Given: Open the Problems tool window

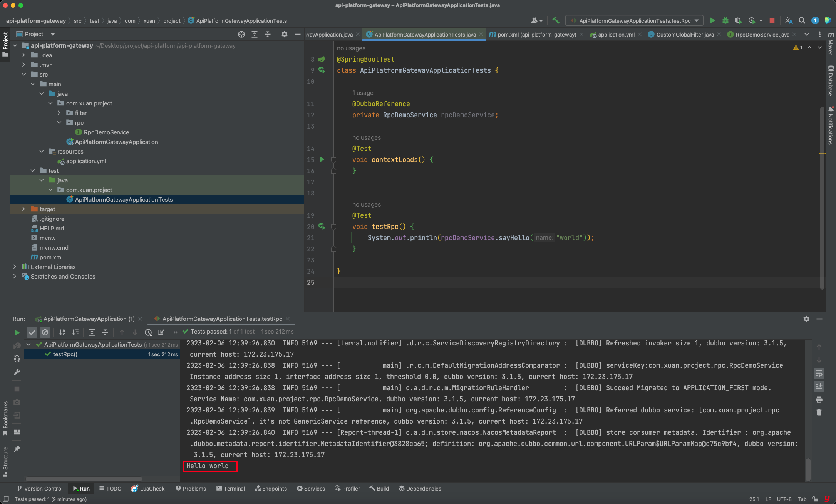Looking at the screenshot, I should [x=191, y=488].
